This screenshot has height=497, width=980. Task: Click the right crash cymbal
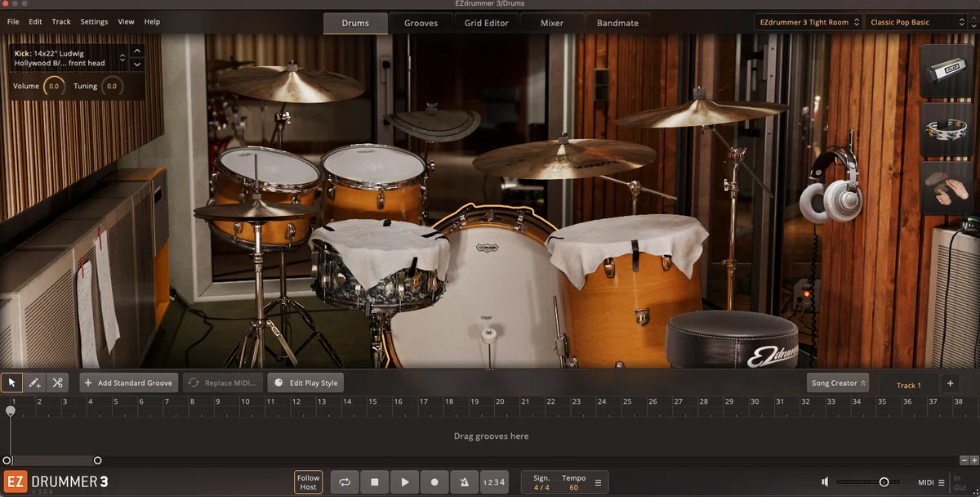pyautogui.click(x=702, y=113)
